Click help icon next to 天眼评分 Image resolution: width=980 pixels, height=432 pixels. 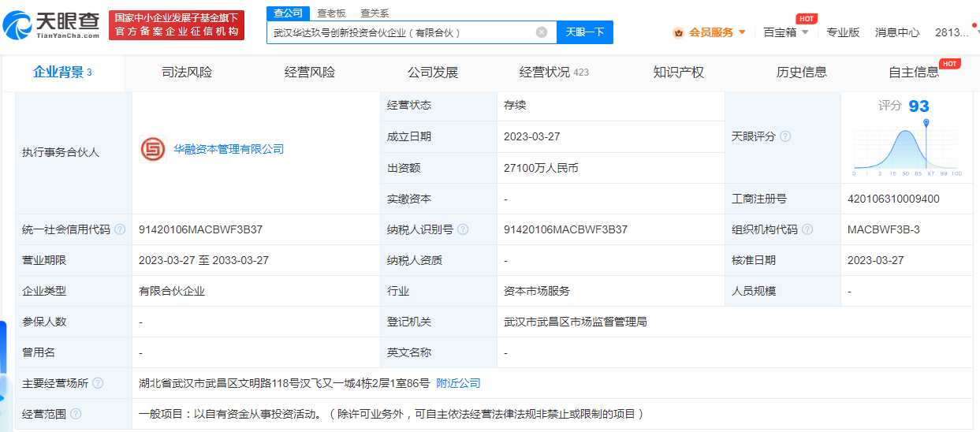(785, 136)
